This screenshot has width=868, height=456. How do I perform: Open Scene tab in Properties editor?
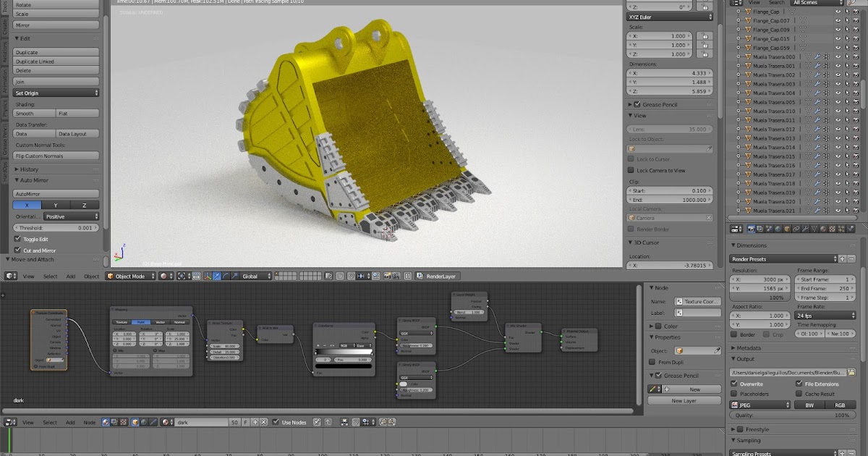pos(769,229)
